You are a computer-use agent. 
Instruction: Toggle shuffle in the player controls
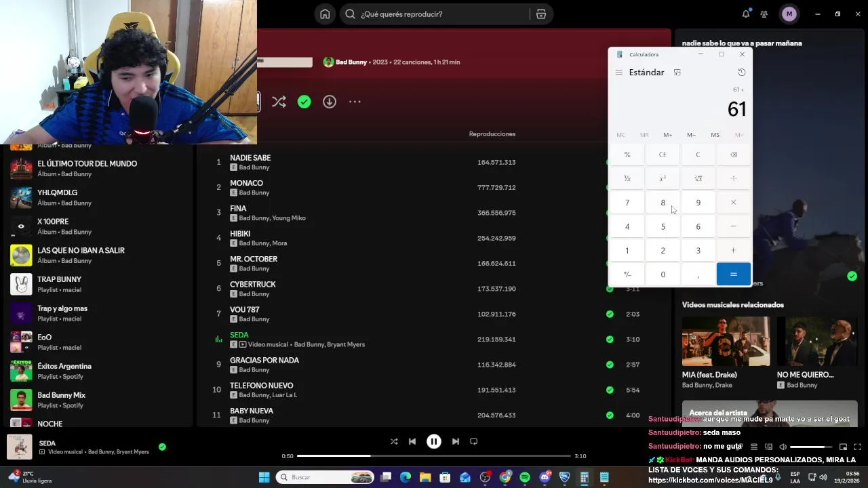pos(394,441)
